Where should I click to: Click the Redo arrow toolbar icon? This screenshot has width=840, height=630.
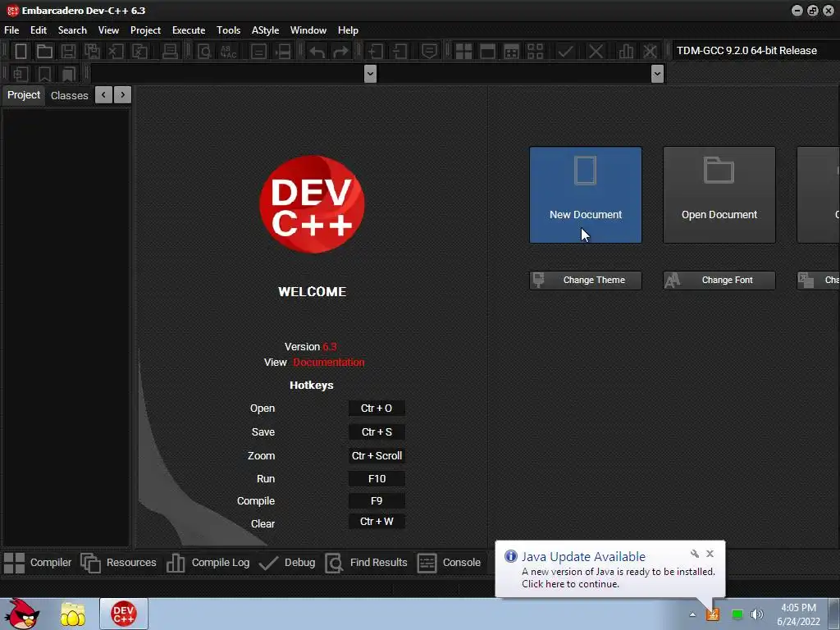[x=340, y=52]
